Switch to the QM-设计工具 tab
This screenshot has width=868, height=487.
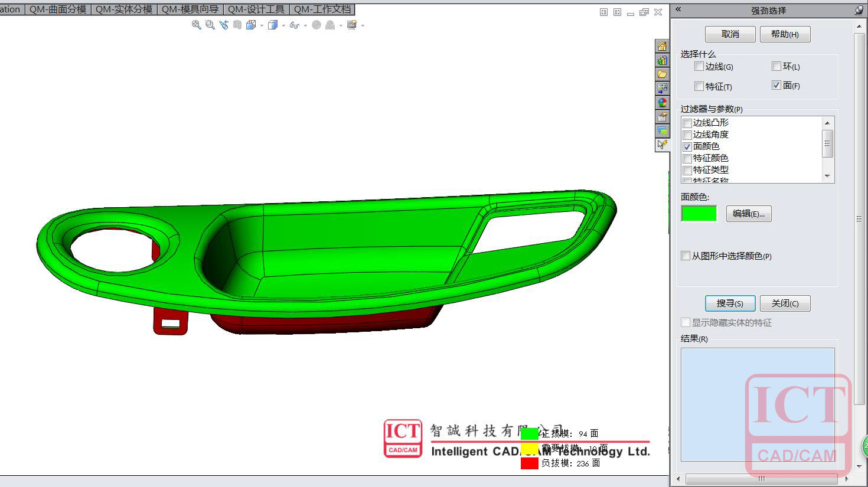(x=256, y=9)
